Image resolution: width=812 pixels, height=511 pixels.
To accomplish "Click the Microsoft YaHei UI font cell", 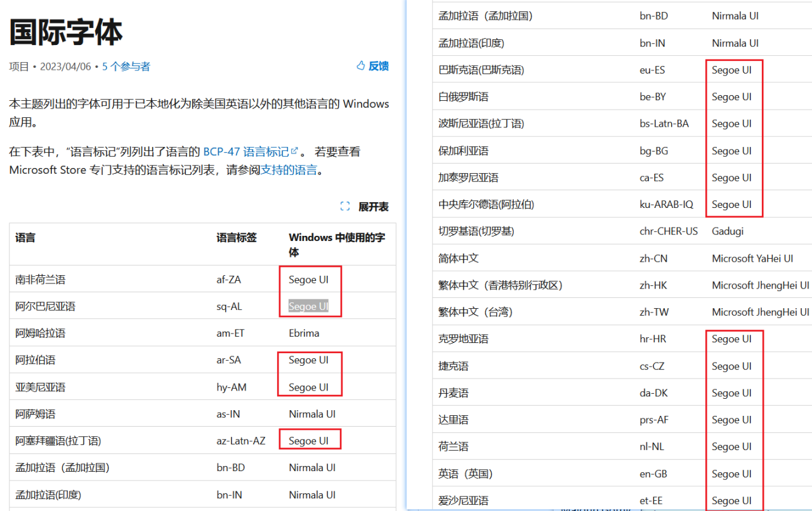I will pyautogui.click(x=752, y=259).
